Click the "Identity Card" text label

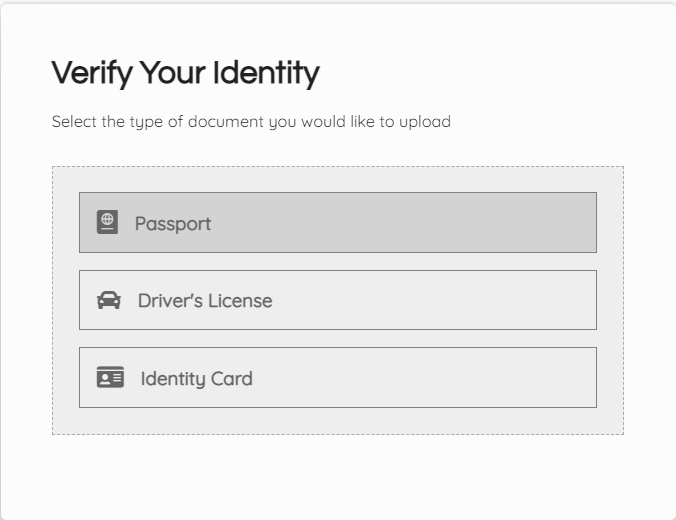(197, 379)
